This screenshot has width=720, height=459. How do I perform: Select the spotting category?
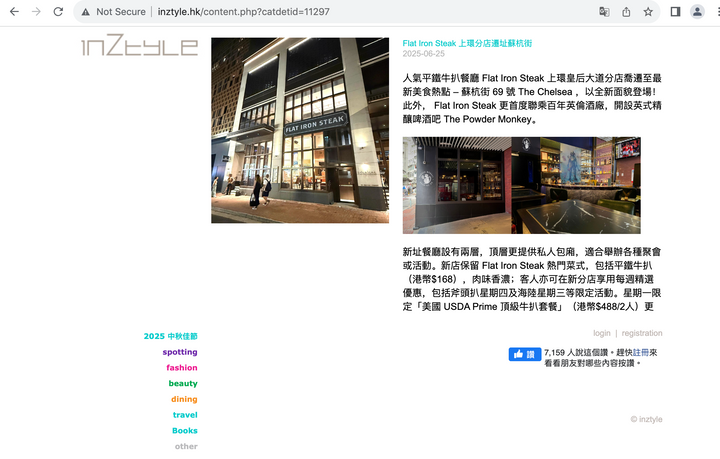(x=180, y=352)
